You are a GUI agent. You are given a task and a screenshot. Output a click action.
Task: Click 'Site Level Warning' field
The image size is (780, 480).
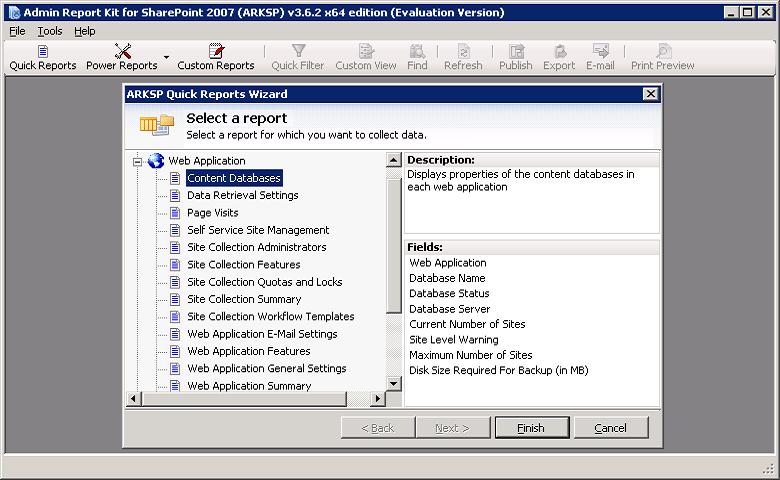454,340
